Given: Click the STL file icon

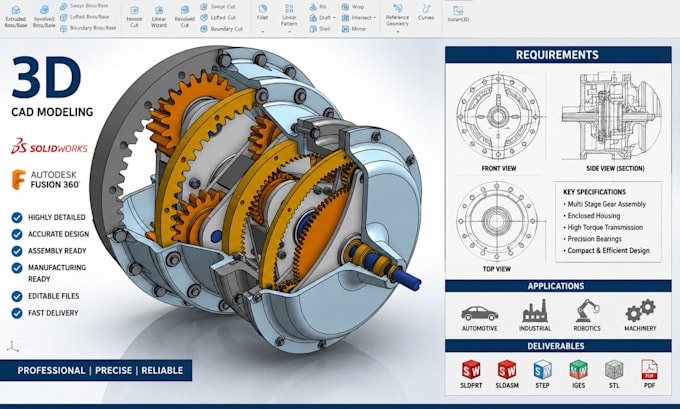Looking at the screenshot, I should point(614,370).
